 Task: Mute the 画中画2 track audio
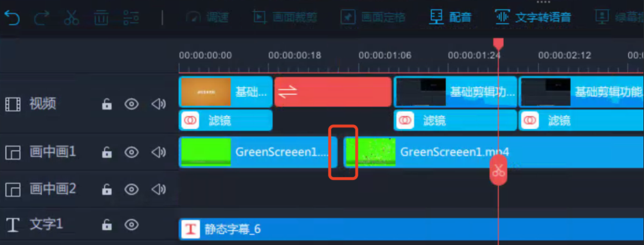pos(159,189)
